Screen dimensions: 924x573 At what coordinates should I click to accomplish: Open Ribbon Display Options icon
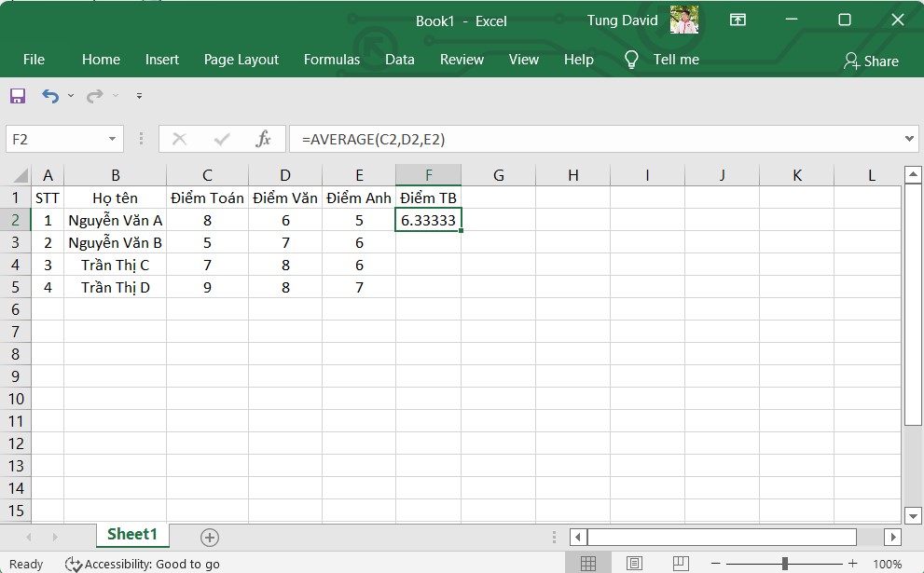coord(738,20)
